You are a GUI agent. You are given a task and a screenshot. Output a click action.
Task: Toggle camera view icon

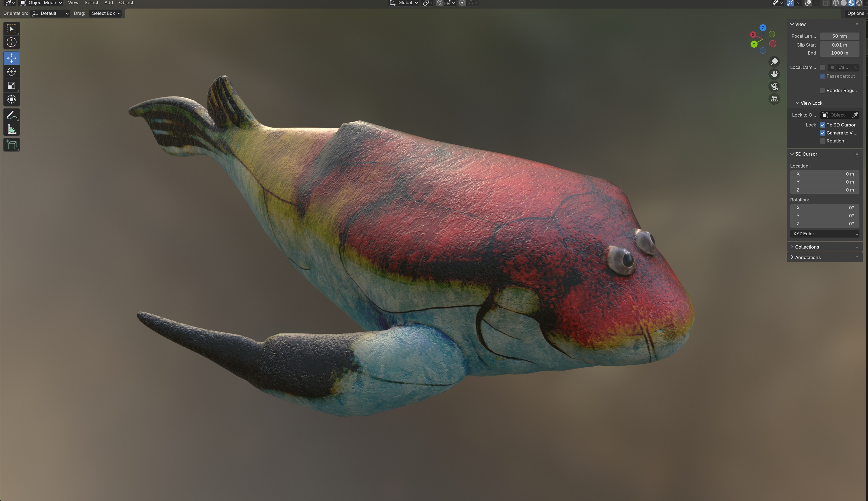(774, 86)
